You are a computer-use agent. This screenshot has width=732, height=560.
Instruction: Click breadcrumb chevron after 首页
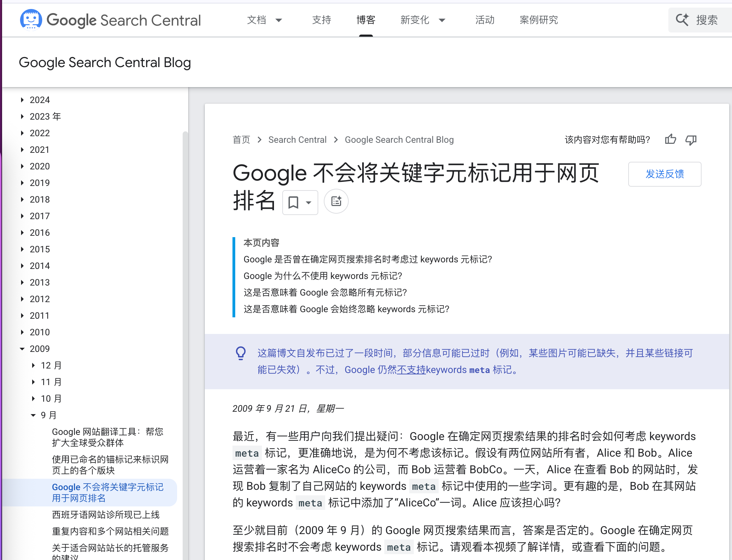click(x=259, y=140)
